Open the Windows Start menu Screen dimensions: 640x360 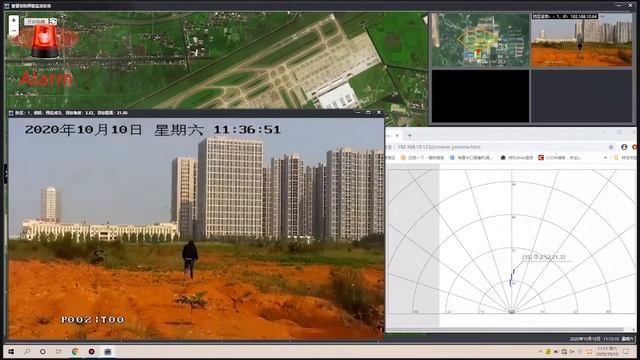11,351
